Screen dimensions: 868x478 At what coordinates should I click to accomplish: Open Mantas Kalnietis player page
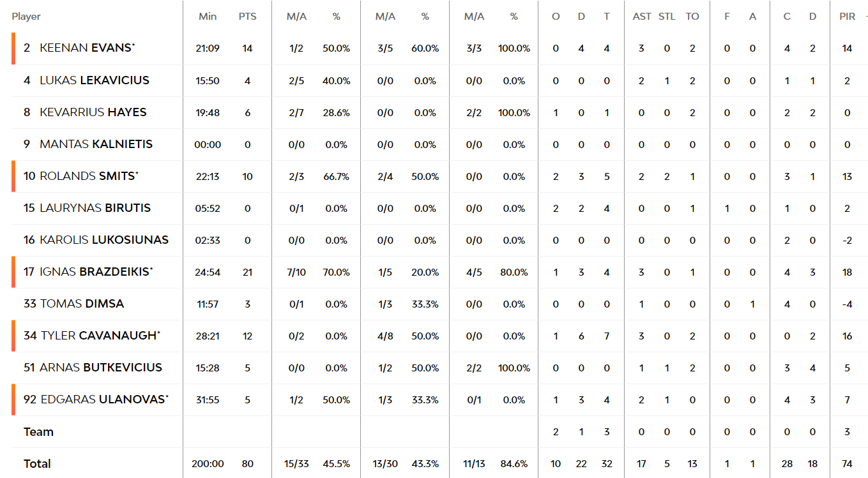(x=96, y=144)
